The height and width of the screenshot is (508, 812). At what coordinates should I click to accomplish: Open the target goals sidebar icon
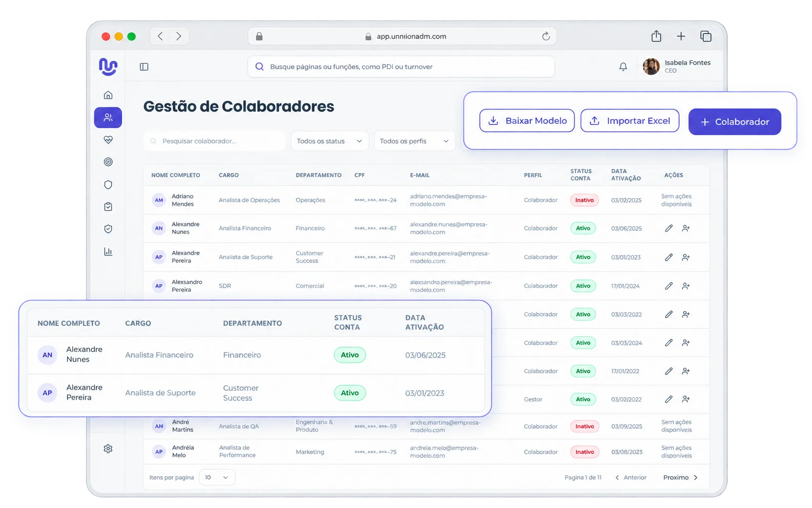108,162
